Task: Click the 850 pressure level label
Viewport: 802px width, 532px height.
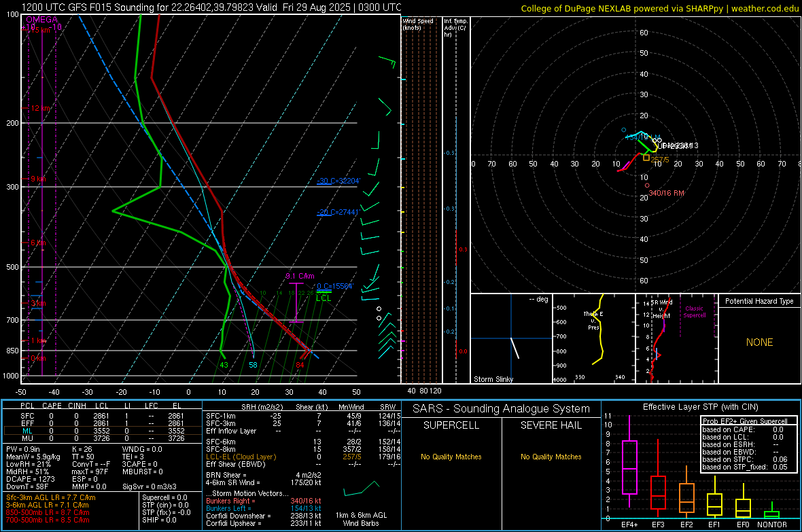Action: (x=12, y=351)
